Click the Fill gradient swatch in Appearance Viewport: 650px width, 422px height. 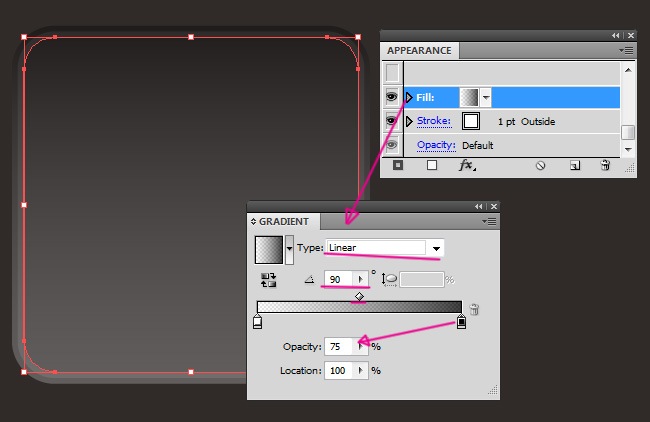469,97
